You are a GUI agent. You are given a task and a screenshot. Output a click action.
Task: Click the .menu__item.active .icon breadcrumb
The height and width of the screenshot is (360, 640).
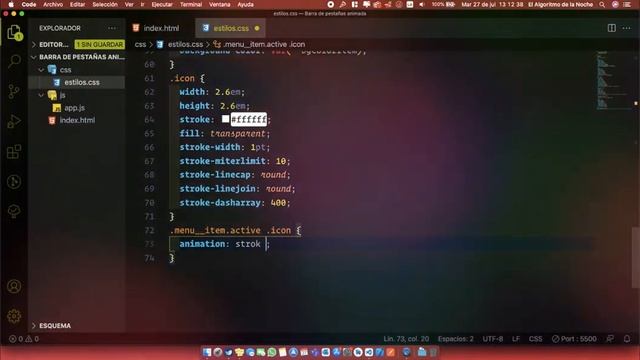[x=264, y=44]
